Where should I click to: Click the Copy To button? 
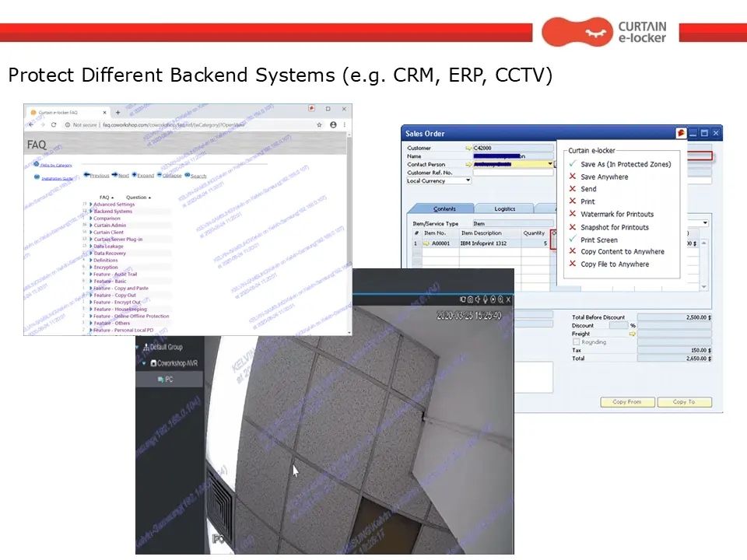click(684, 402)
